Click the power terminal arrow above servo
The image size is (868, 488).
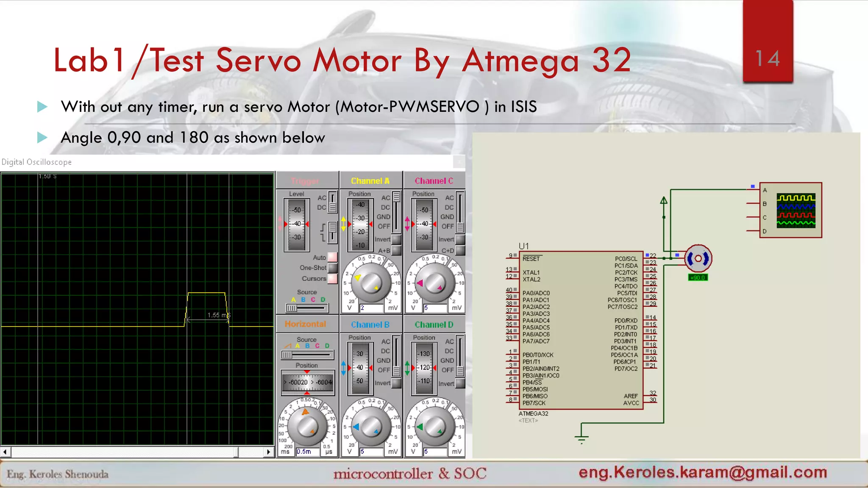click(664, 201)
